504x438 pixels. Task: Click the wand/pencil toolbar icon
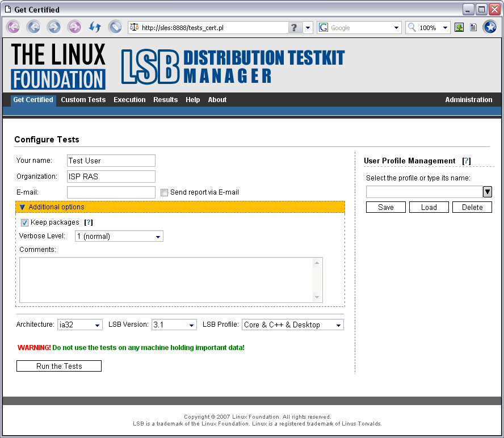(115, 27)
